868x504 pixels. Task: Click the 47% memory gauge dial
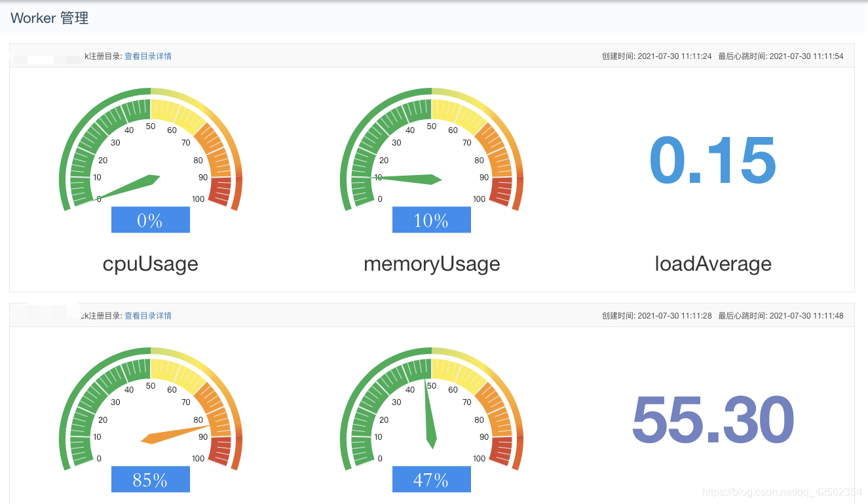tap(432, 410)
